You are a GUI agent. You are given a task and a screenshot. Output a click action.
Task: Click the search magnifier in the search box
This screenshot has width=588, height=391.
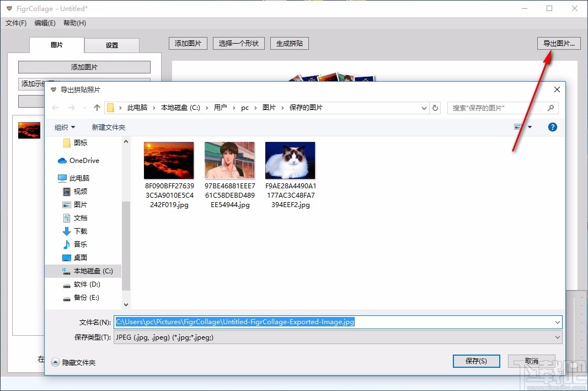(x=551, y=107)
